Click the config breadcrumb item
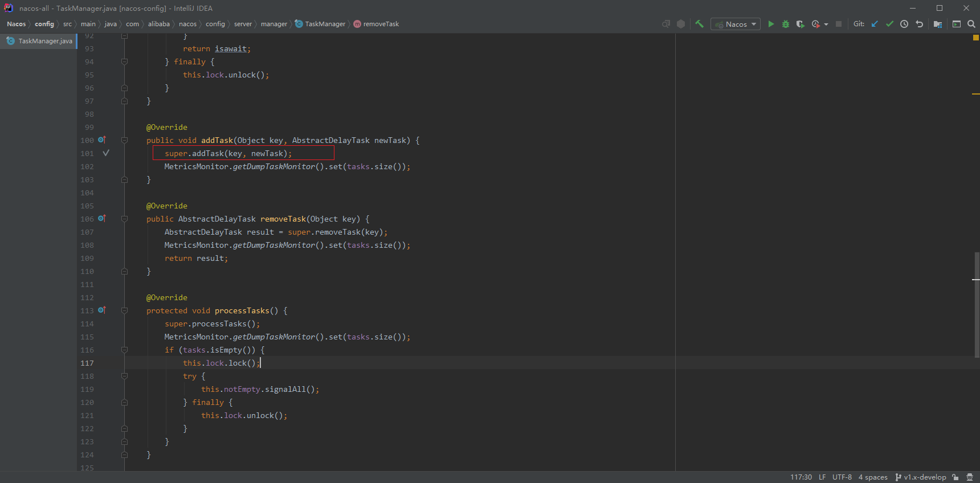 44,24
